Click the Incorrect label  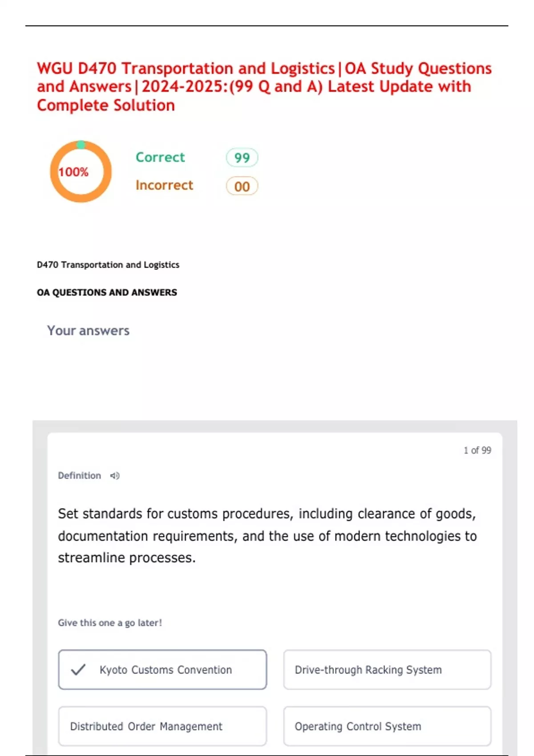click(x=164, y=185)
